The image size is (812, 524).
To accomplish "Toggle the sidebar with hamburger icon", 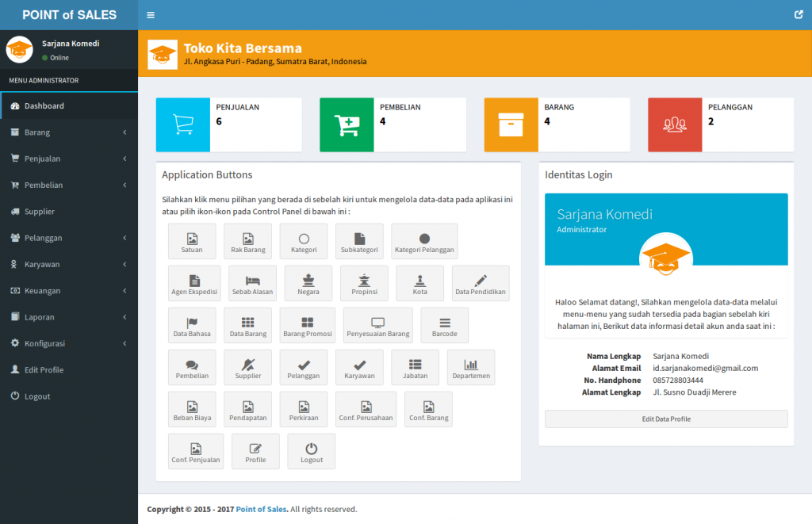I will [151, 15].
